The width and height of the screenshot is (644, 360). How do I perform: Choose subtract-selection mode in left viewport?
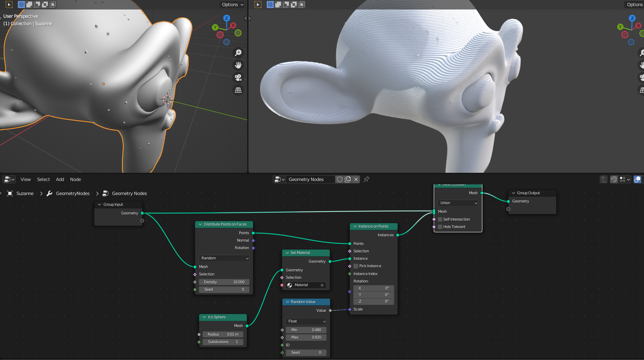tap(37, 5)
